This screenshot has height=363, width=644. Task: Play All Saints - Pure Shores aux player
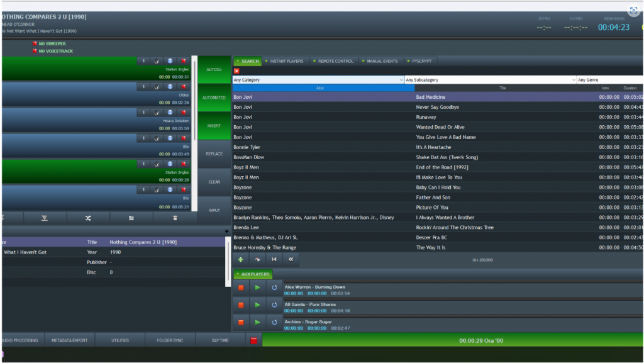[x=257, y=305]
